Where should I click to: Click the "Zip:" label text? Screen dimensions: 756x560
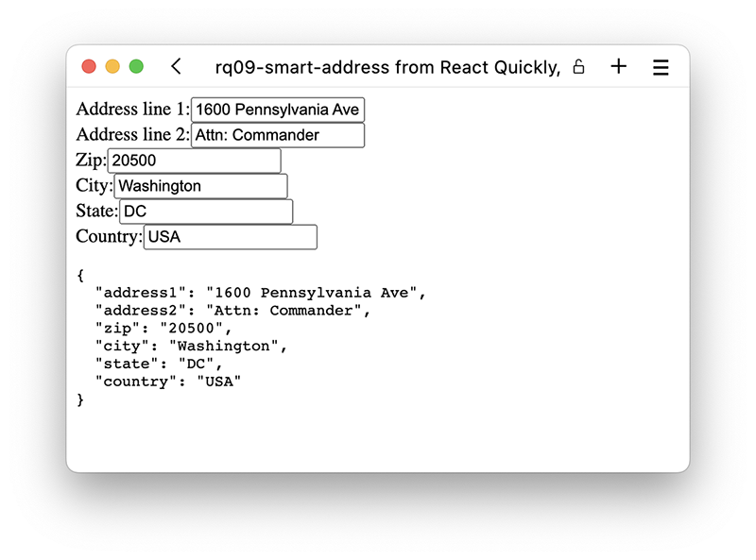point(91,161)
